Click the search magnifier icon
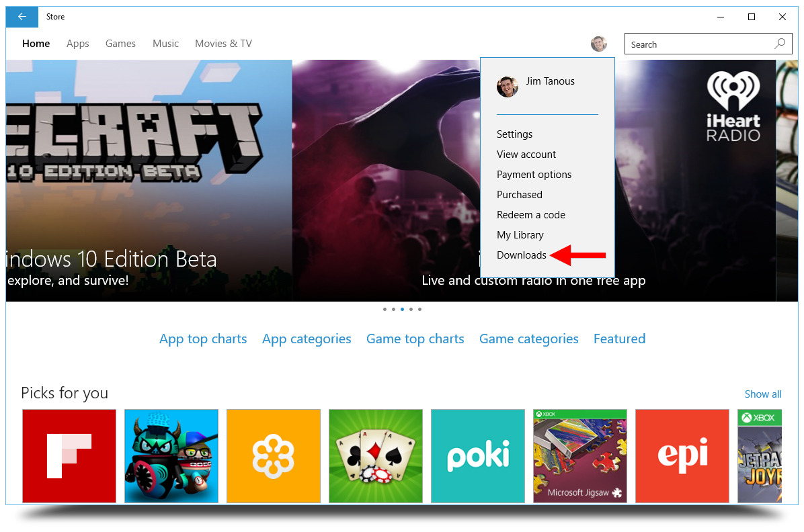Image resolution: width=804 pixels, height=532 pixels. pyautogui.click(x=779, y=44)
